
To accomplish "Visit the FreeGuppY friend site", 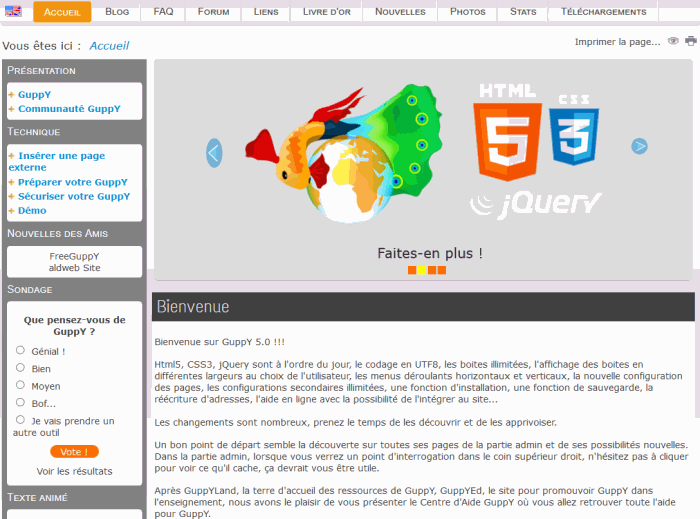I will 75,256.
